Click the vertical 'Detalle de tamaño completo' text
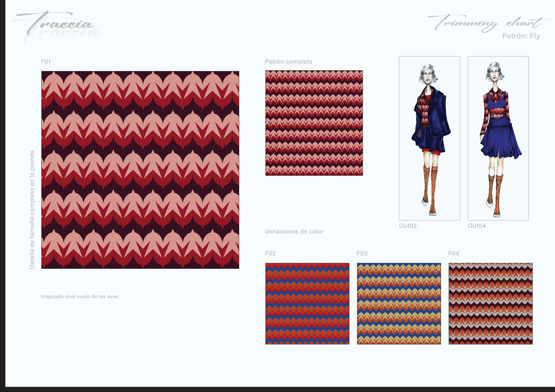The width and height of the screenshot is (555, 392). (32, 210)
